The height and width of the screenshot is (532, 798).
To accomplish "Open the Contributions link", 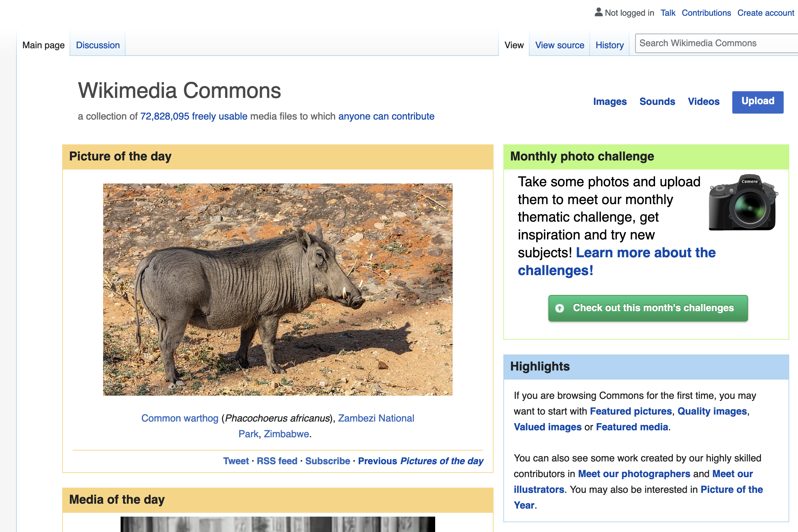I will pos(706,13).
